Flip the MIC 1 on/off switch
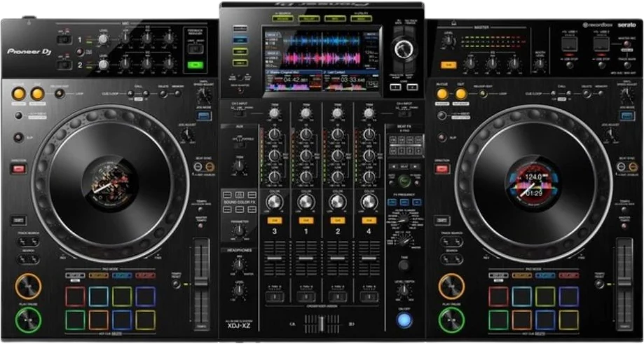 (x=64, y=39)
